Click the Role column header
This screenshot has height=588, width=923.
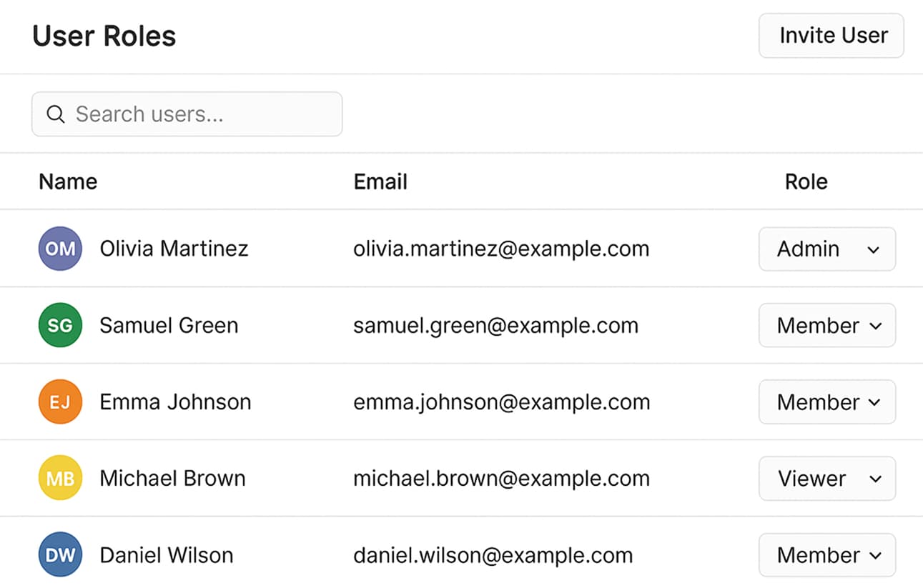coord(806,181)
